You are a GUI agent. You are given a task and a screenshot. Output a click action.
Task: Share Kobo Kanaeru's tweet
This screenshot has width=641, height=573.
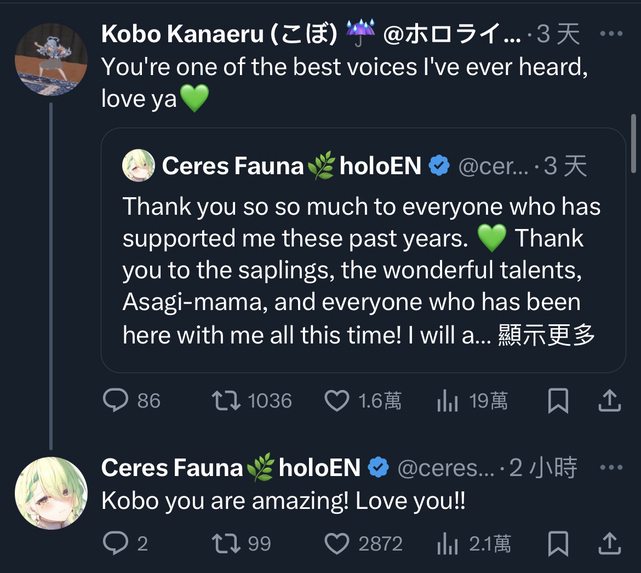click(x=609, y=401)
